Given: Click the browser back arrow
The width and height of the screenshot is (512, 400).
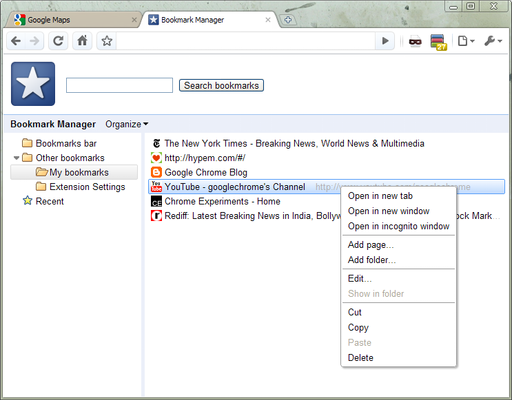Looking at the screenshot, I should pyautogui.click(x=16, y=41).
